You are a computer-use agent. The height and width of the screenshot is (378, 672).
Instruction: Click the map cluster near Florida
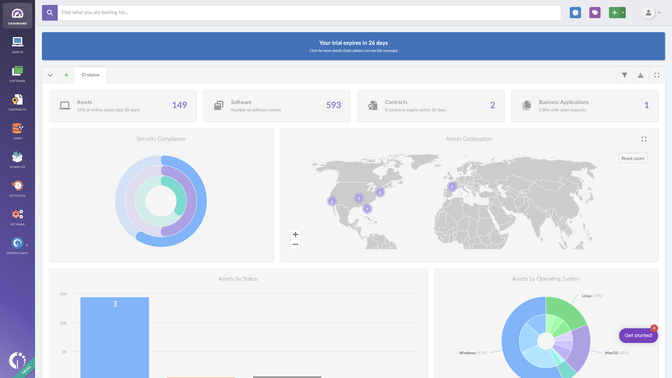click(367, 209)
